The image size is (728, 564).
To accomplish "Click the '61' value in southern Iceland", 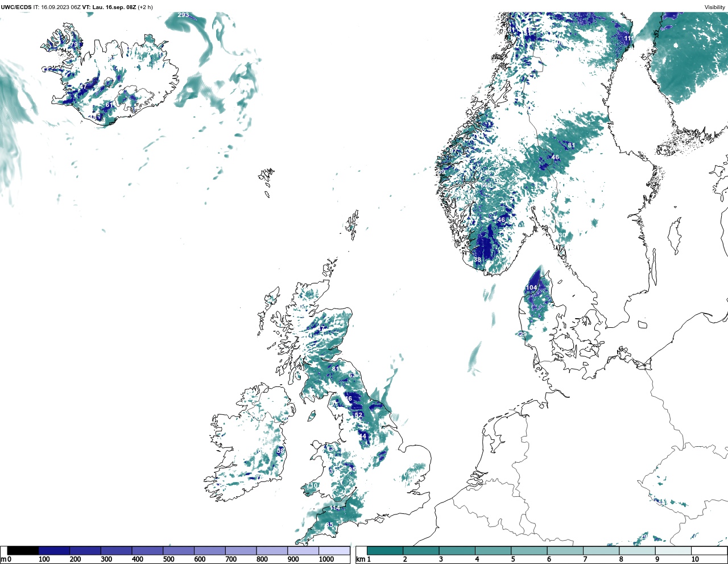I will 109,105.
